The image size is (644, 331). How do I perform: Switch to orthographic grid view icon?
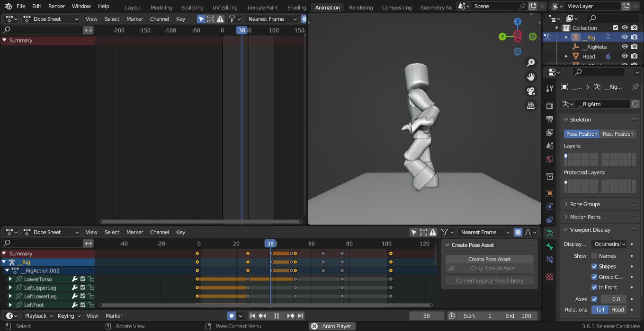(531, 105)
